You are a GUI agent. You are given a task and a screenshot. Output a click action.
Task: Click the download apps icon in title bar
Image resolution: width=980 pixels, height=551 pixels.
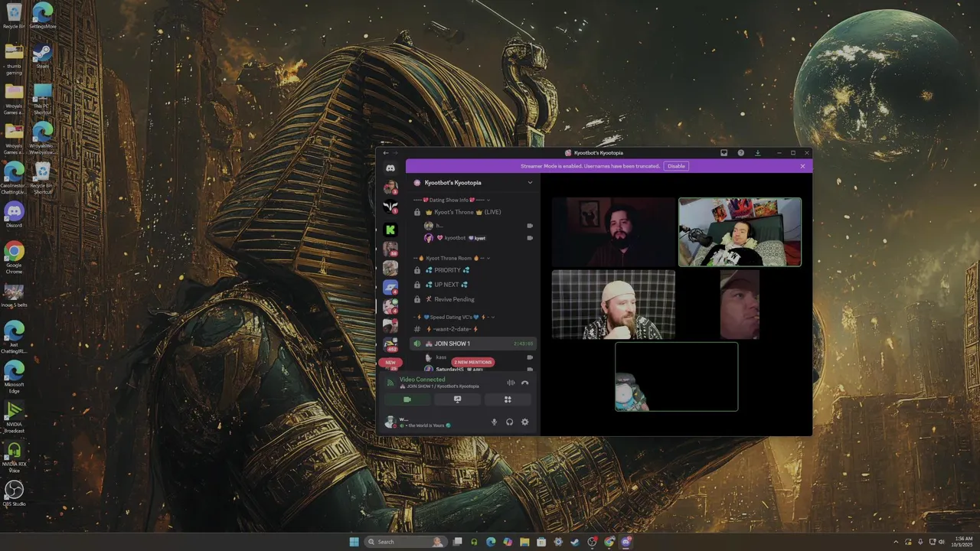click(757, 153)
